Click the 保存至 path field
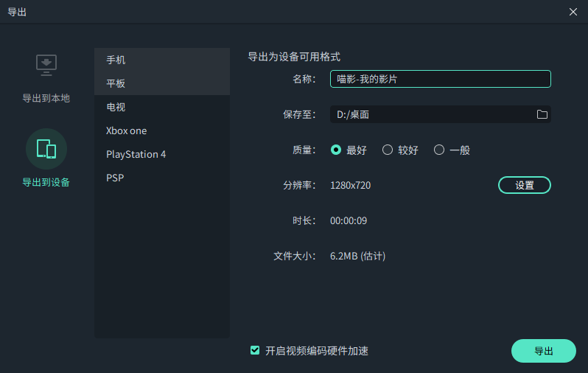Screen dimensions: 588x373 tap(431, 114)
